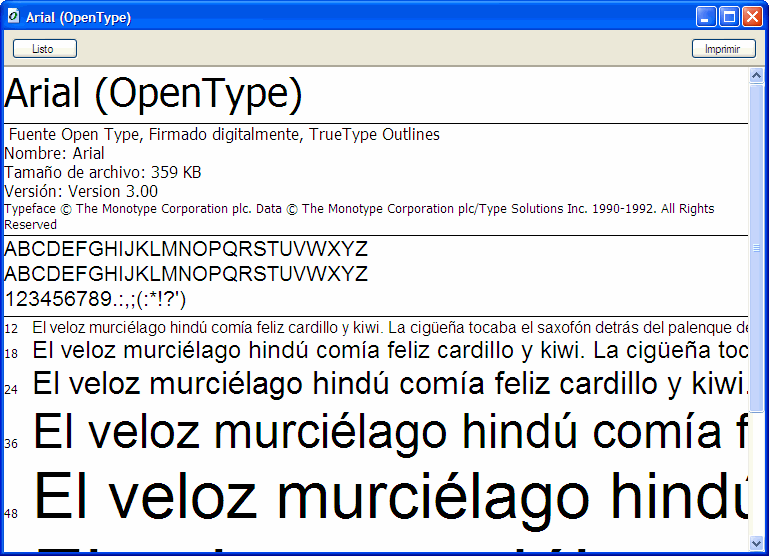Click the size label '18'

[x=11, y=354]
